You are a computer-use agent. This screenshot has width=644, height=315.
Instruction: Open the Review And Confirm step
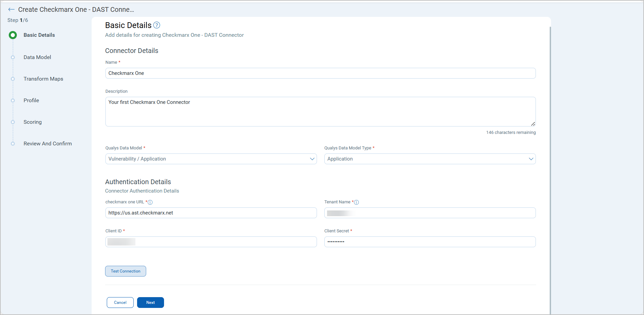(48, 144)
